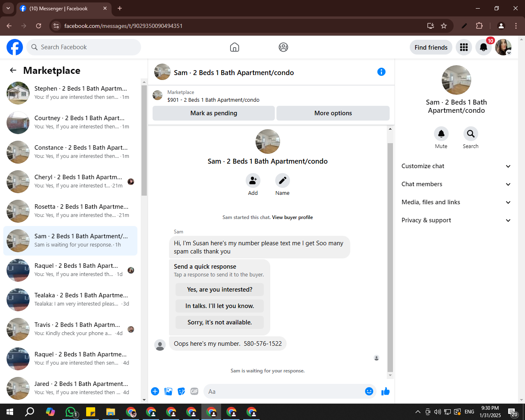Screen dimensions: 525x420
Task: Mute the conversation with bell icon
Action: (441, 134)
